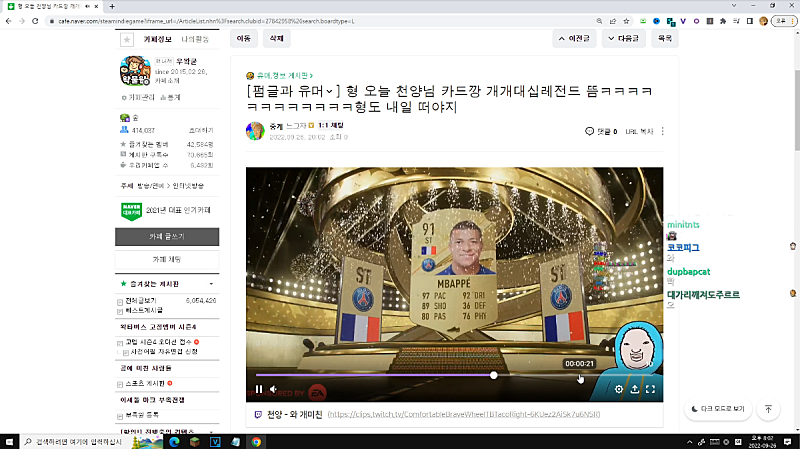The width and height of the screenshot is (800, 449).
Task: Click the share icon in the video player
Action: click(635, 389)
